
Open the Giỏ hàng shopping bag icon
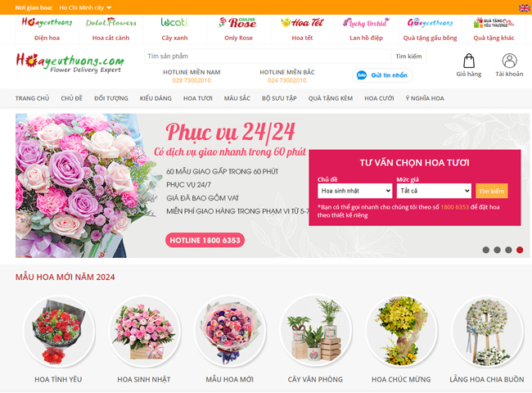click(x=469, y=61)
